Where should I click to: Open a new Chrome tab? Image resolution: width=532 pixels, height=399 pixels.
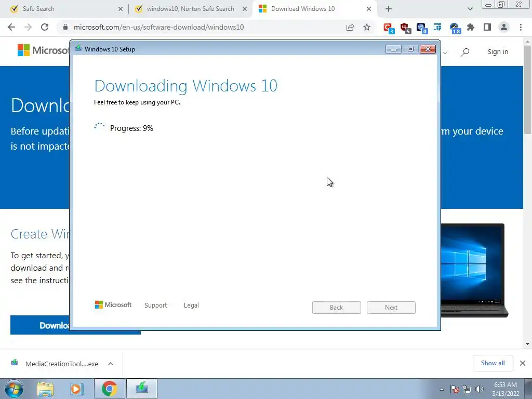pos(389,9)
